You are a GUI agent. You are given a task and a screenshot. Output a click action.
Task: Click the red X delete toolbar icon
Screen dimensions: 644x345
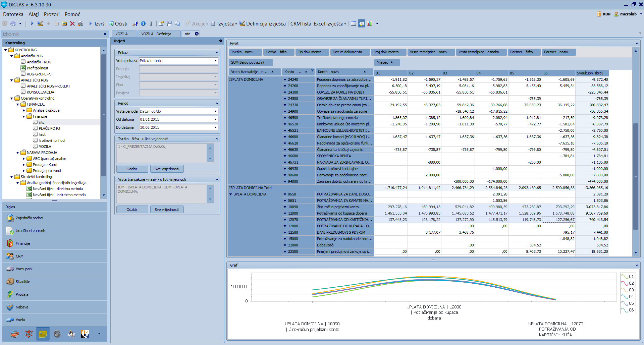pos(72,24)
